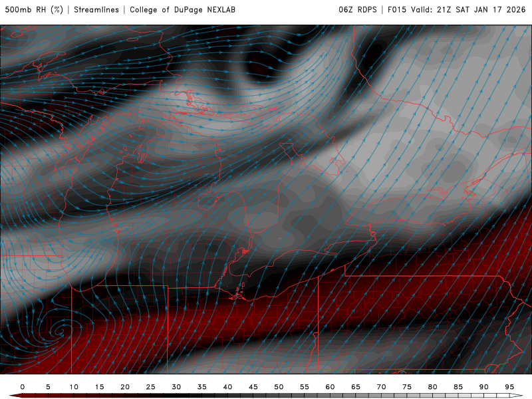Click the "500mb RH (%)" title text
Viewport: 532px width, 399px height.
pos(34,9)
